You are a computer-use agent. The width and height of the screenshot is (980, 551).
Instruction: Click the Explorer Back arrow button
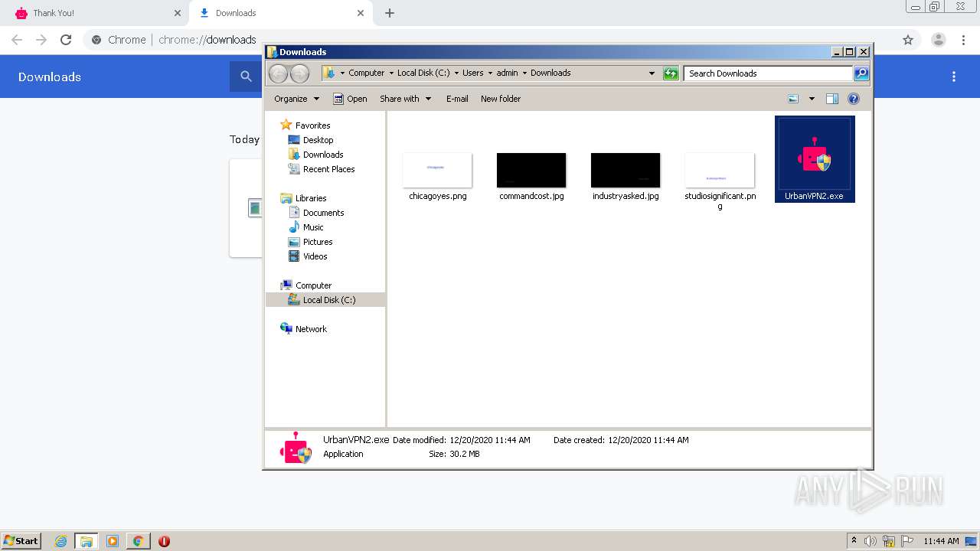(x=278, y=73)
